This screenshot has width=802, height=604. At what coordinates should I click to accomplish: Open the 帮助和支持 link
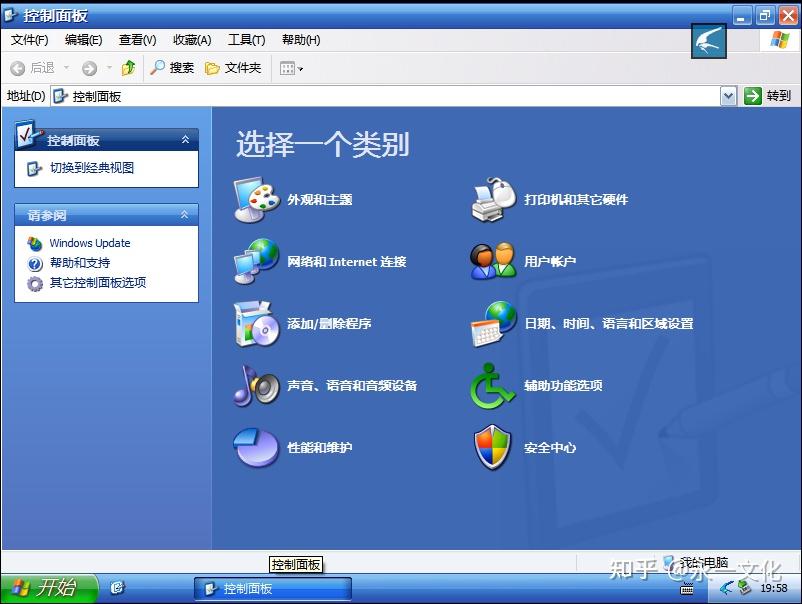coord(80,263)
